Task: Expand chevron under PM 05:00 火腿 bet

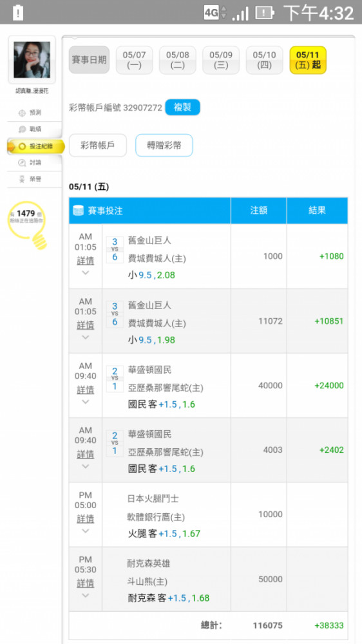Action: (86, 531)
